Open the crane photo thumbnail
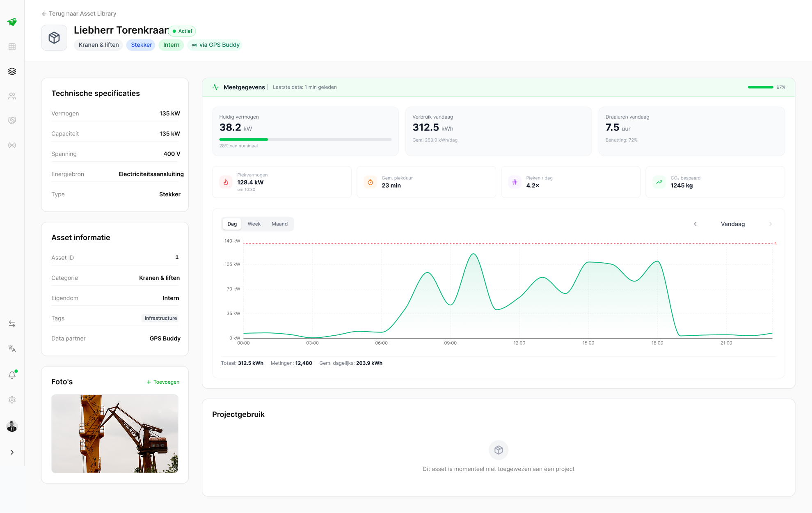This screenshot has width=812, height=513. [x=115, y=433]
